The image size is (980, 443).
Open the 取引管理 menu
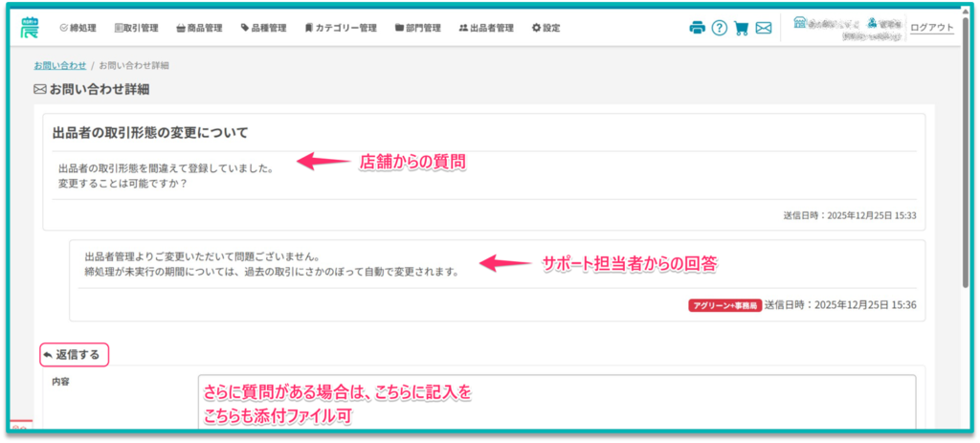coord(136,28)
